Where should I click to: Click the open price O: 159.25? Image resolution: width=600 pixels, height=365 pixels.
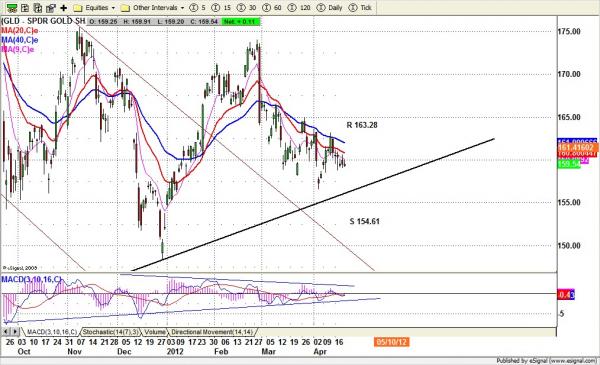(104, 21)
